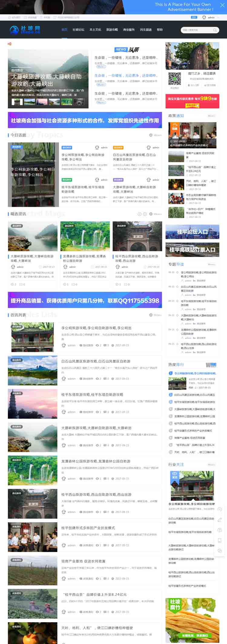
Task: Click the pencil icon in floating sidebar
Action: (x=220, y=520)
